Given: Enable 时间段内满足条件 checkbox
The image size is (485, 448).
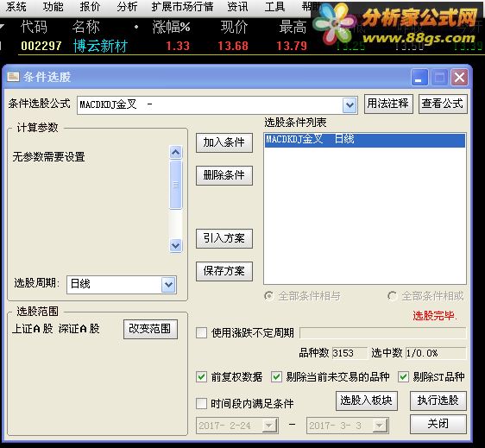Looking at the screenshot, I should [201, 403].
